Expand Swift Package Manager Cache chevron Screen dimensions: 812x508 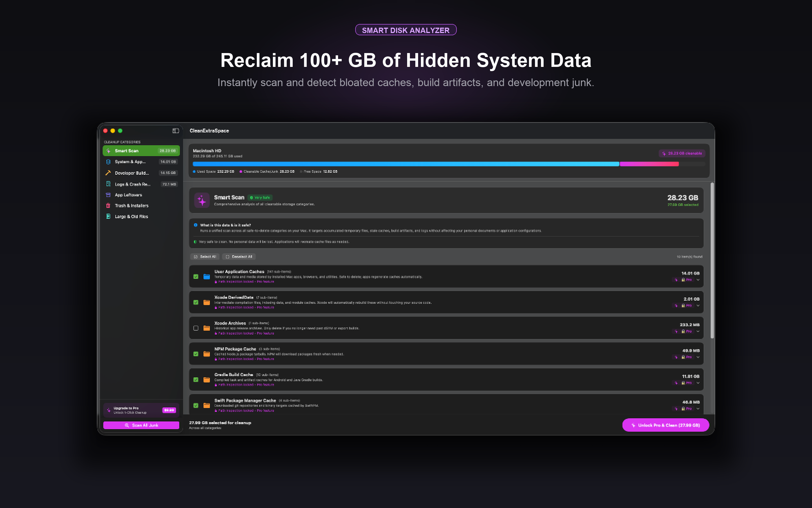[x=698, y=409]
